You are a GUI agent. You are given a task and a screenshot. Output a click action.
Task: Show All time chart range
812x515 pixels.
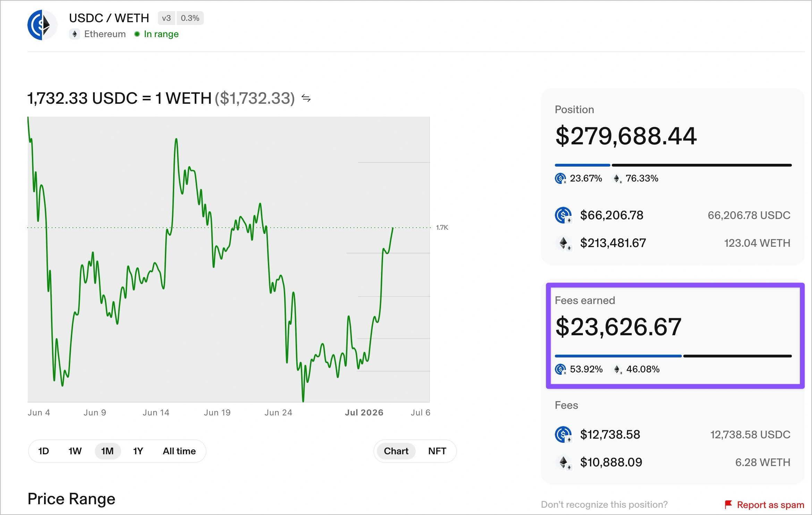point(179,451)
